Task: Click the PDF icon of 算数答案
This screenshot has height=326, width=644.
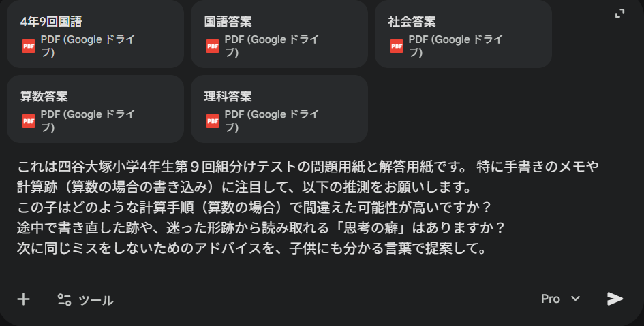Action: pos(29,121)
